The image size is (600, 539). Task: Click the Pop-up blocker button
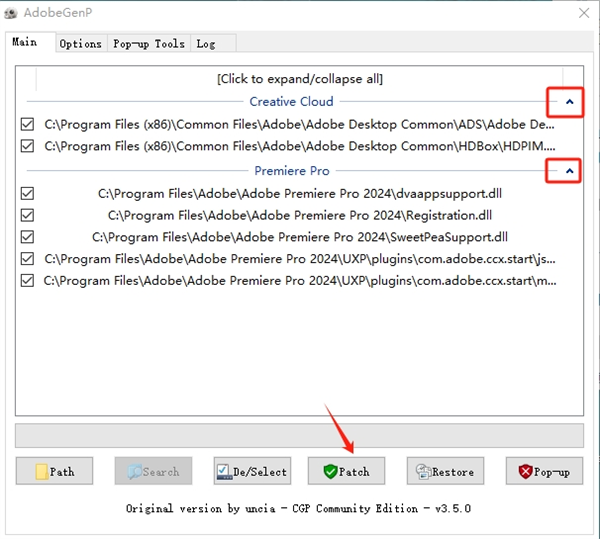[545, 471]
